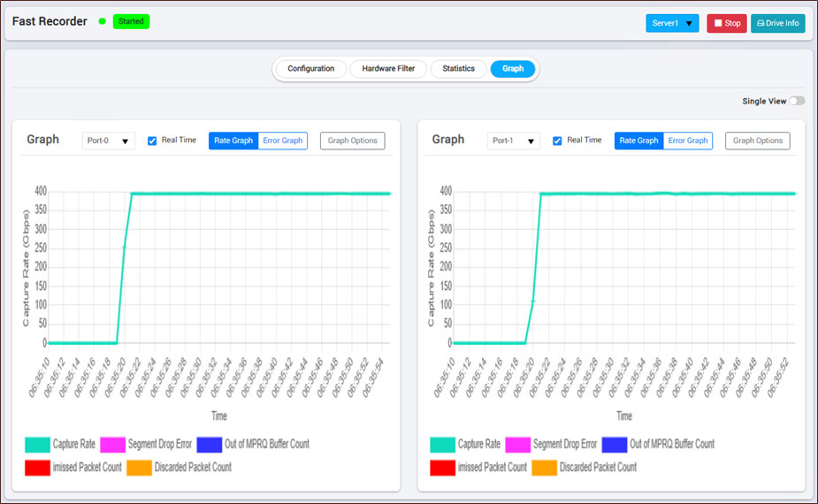Toggle Capture Rate legend swatch in Port-0 graph
The image size is (818, 504).
pos(37,445)
